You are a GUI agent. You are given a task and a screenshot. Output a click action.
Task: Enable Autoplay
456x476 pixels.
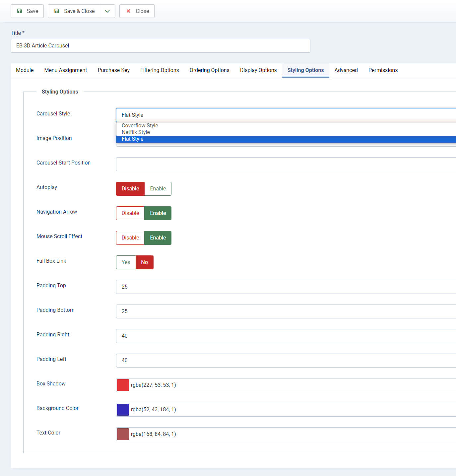(x=158, y=189)
